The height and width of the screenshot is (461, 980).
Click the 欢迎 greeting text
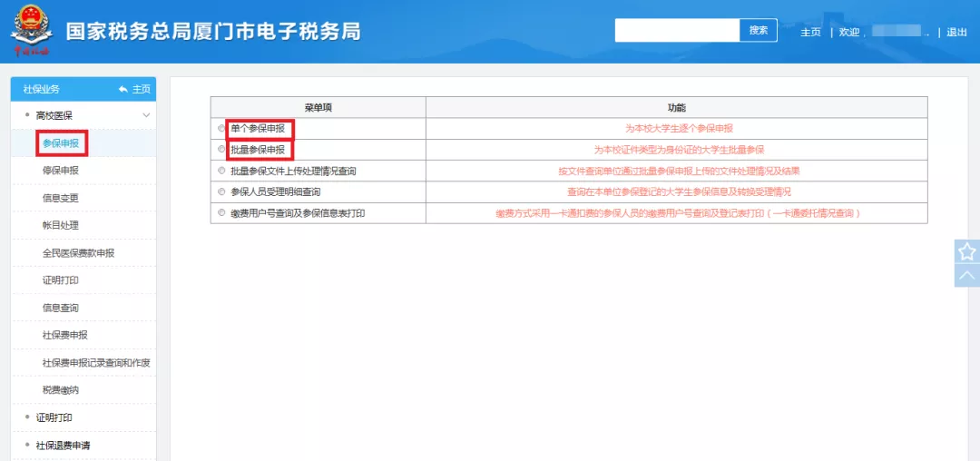coord(849,33)
